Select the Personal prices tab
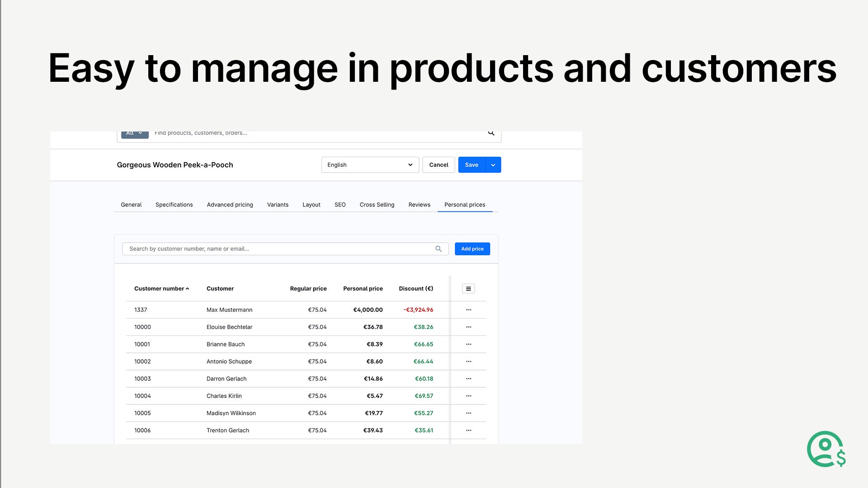The height and width of the screenshot is (488, 868). point(465,205)
